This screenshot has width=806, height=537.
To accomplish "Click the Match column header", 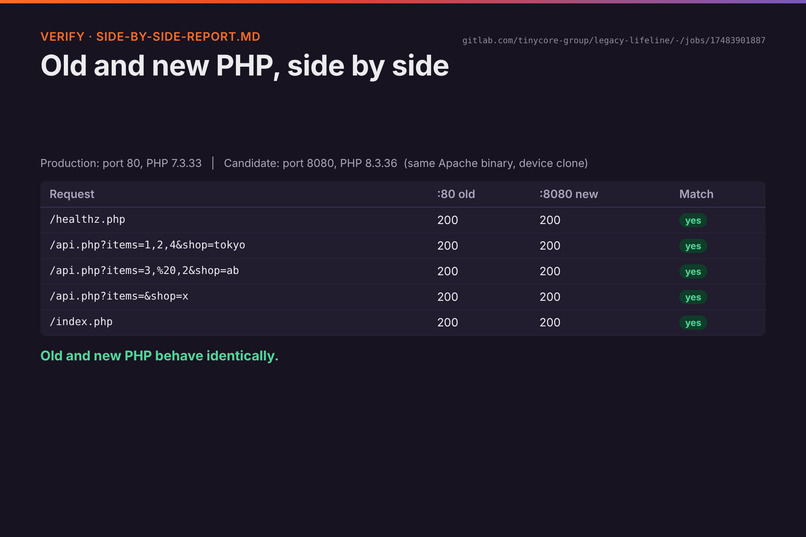I will coord(696,194).
